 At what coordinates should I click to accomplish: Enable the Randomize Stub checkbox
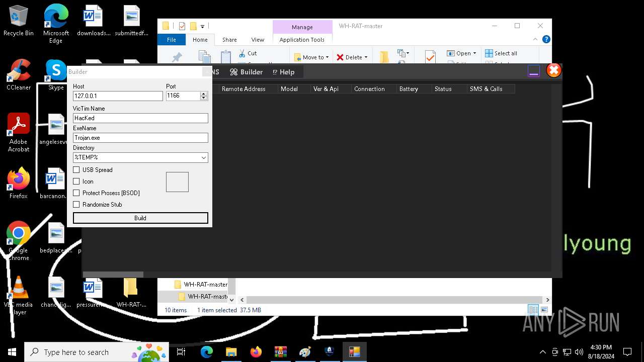click(x=76, y=205)
